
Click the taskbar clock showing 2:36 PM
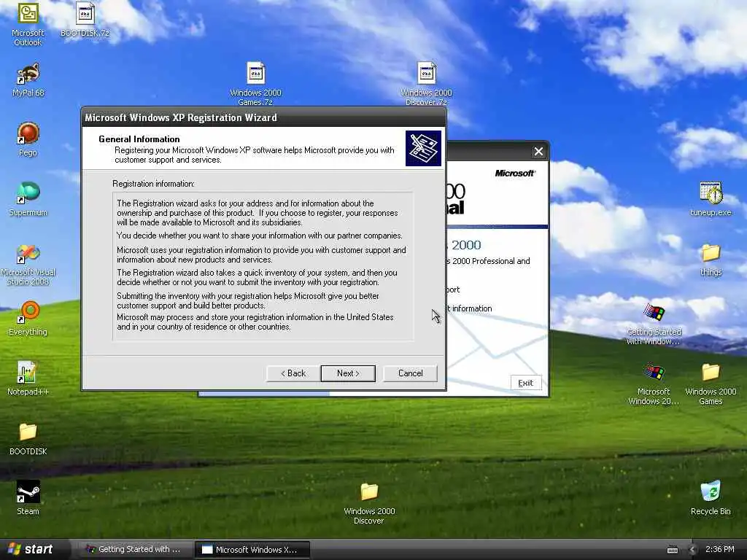click(719, 550)
